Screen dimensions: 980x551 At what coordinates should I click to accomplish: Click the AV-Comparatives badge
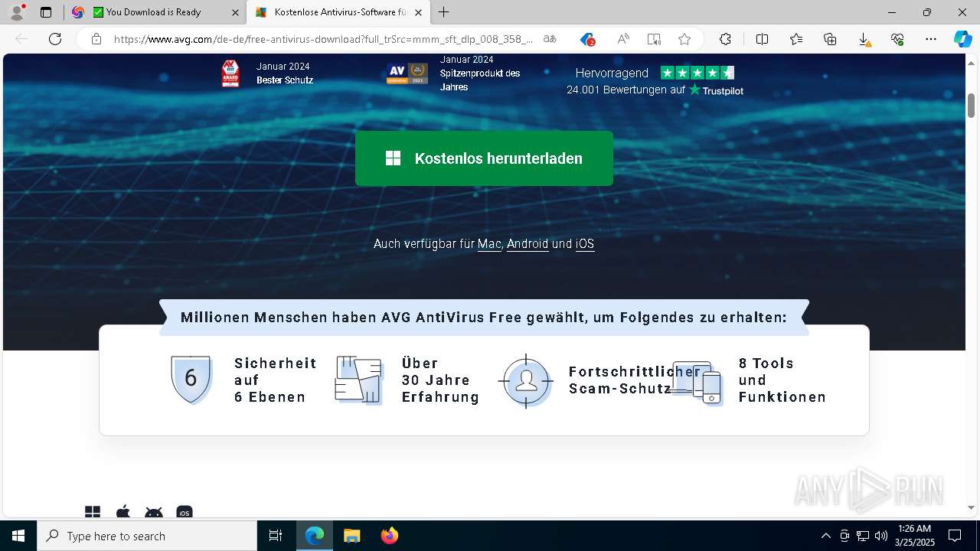tap(407, 73)
